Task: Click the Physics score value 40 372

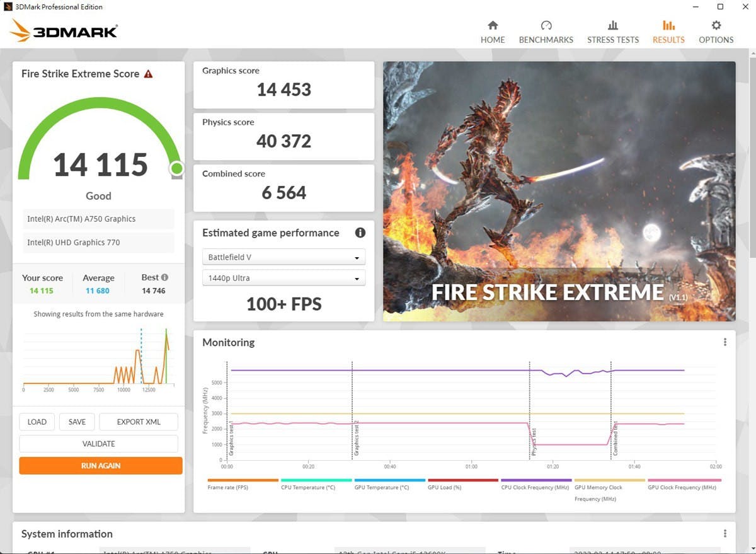Action: pyautogui.click(x=283, y=141)
